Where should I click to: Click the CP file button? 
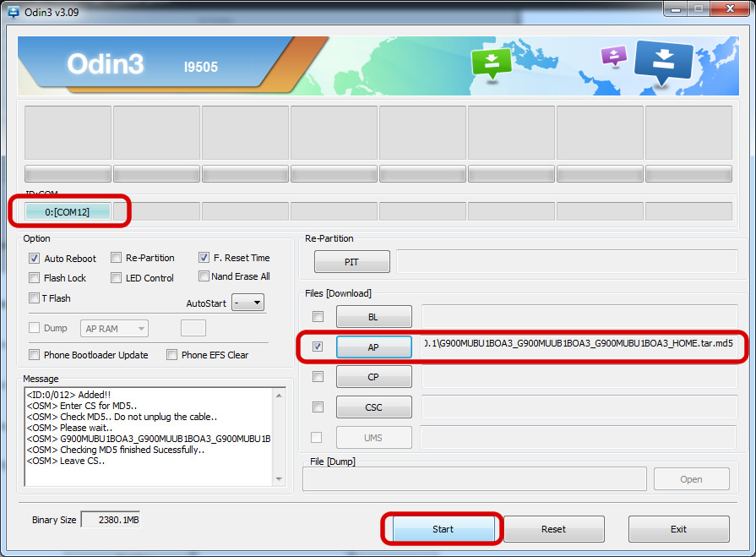[x=373, y=377]
